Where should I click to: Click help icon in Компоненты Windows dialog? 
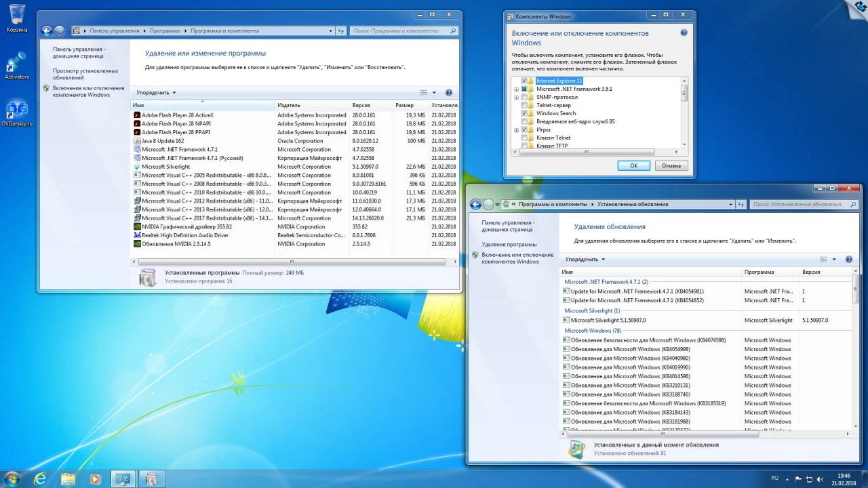[684, 33]
